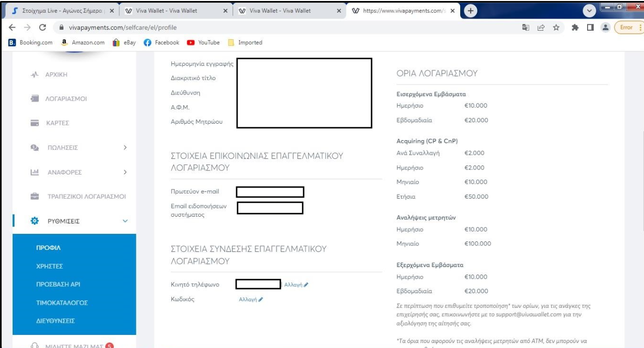Click the ΤΡΑΠΕΖΙΚΟΙ ΛΟΓΑΡΙΑΣΜΟΙ briefcase icon
The image size is (644, 348).
pos(34,196)
